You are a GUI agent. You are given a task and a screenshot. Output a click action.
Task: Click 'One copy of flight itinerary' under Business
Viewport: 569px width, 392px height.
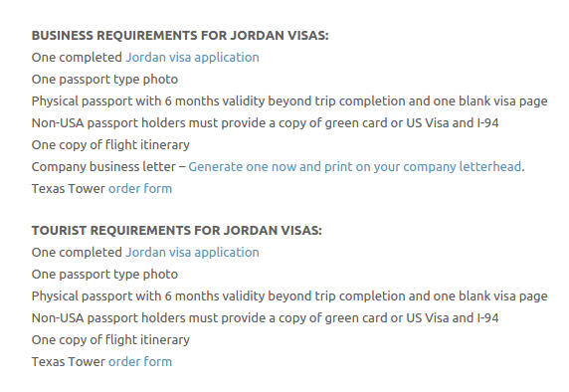(x=110, y=145)
